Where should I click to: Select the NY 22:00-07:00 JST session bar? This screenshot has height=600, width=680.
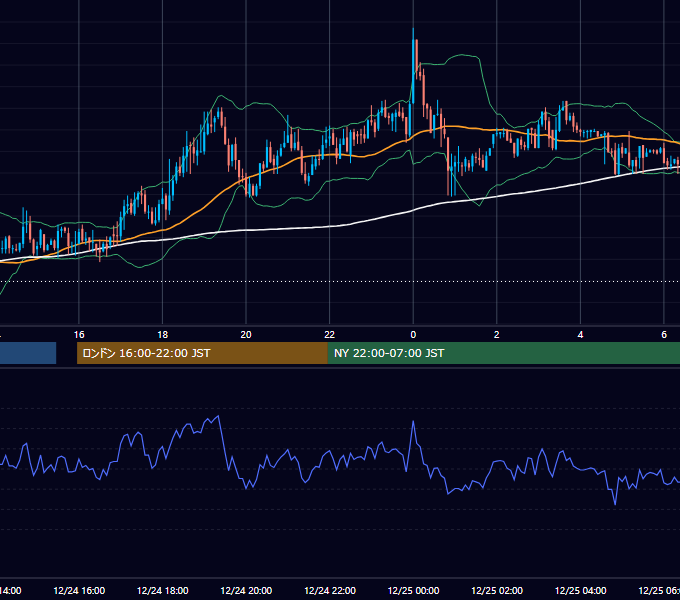tap(503, 353)
